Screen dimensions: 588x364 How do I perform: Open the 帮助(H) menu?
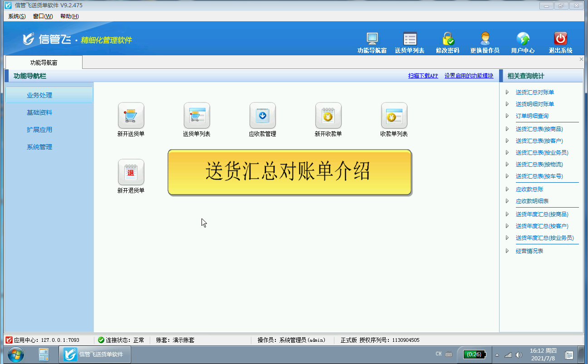(69, 16)
